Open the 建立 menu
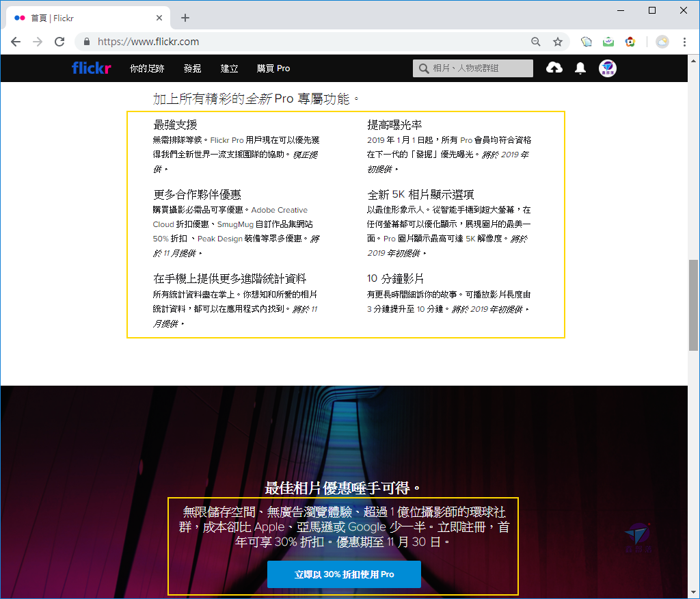This screenshot has width=700, height=599. point(229,68)
